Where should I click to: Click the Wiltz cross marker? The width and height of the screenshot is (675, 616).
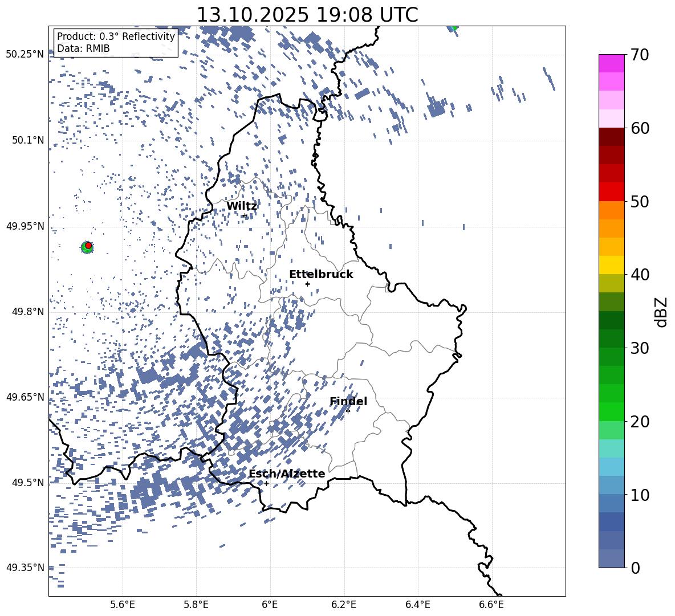click(x=245, y=215)
